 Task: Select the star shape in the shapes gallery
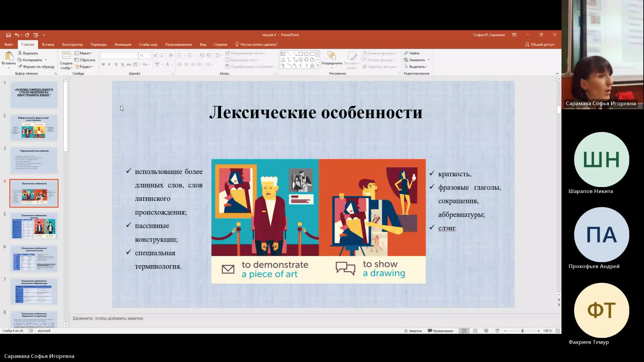312,66
